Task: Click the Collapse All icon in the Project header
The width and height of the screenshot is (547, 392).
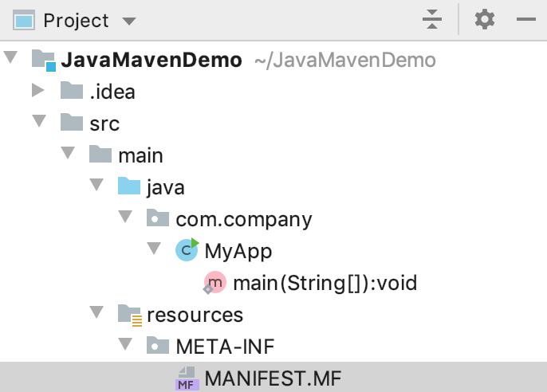Action: tap(432, 20)
